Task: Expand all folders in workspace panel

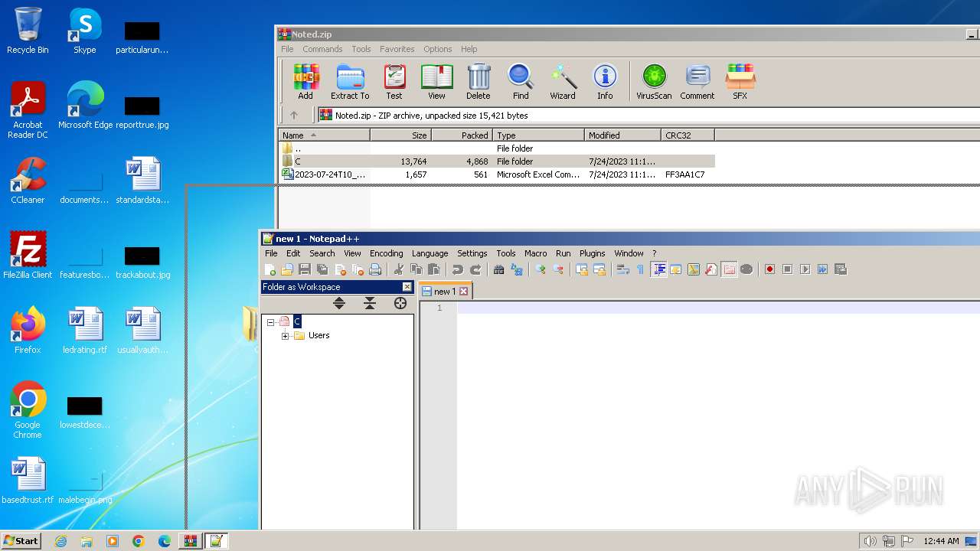Action: (x=339, y=304)
